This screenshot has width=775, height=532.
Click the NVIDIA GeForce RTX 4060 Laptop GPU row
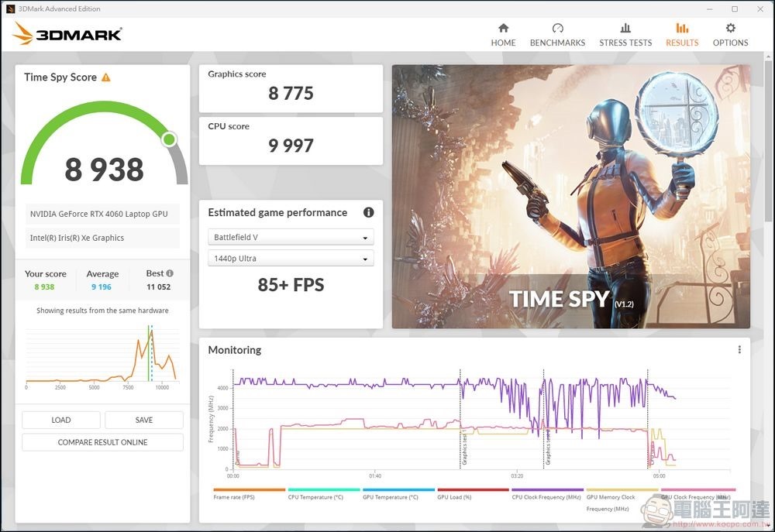tap(102, 214)
